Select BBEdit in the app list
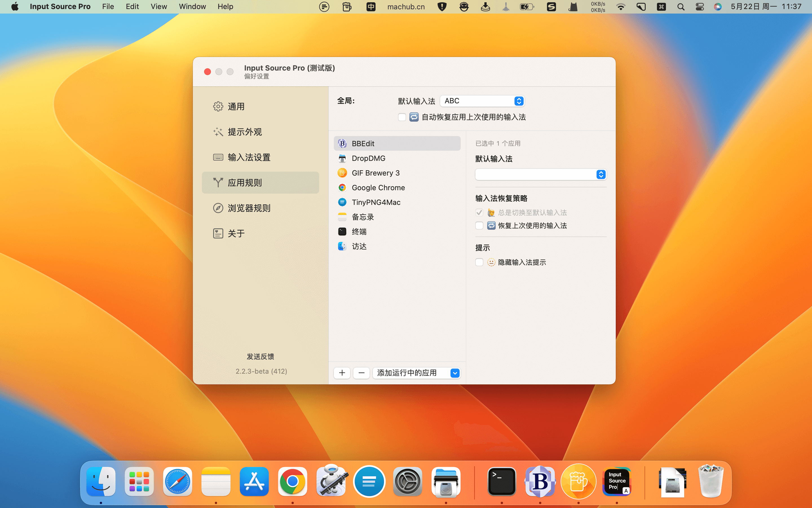 coord(397,143)
